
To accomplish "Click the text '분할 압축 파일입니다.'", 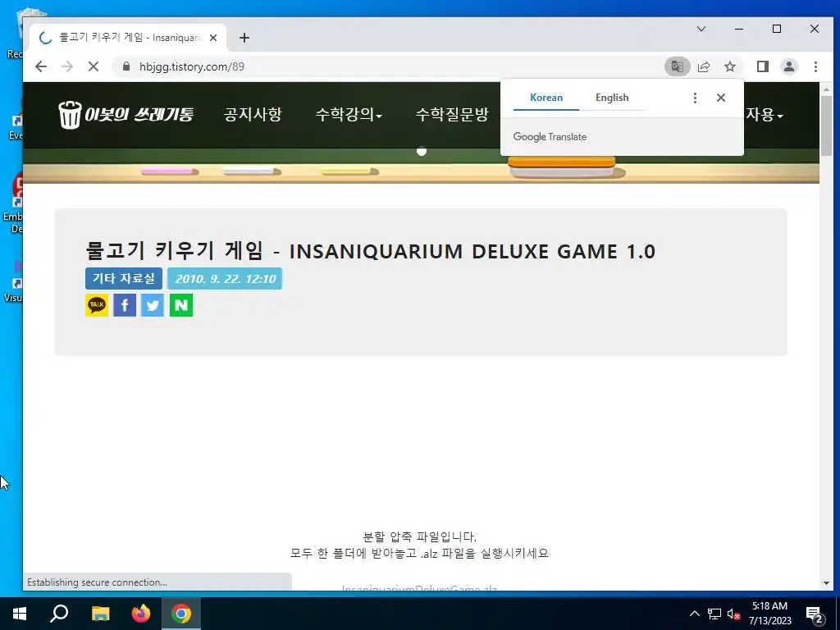I will (x=419, y=536).
